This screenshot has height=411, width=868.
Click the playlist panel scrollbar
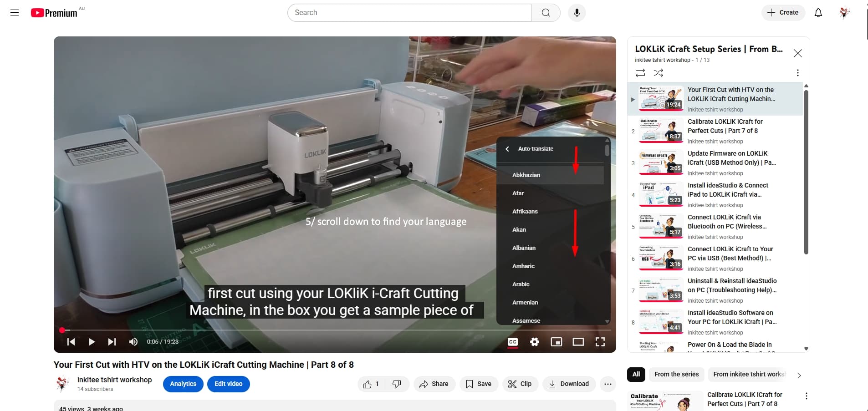pyautogui.click(x=806, y=172)
